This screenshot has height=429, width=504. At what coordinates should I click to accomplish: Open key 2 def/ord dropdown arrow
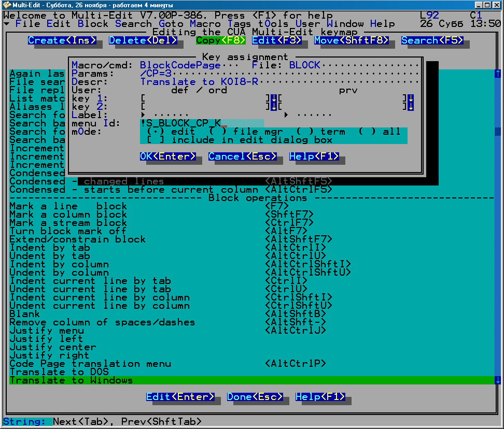click(274, 107)
